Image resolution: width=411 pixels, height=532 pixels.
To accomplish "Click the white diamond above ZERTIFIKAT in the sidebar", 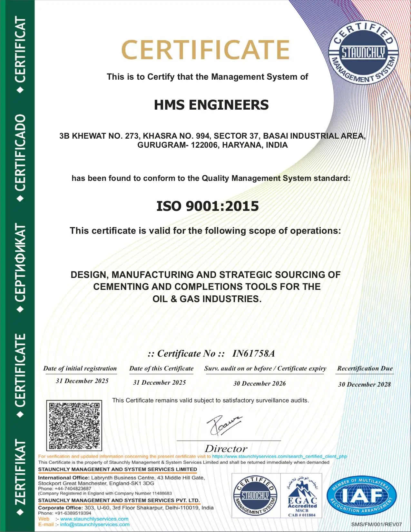I will point(20,415).
